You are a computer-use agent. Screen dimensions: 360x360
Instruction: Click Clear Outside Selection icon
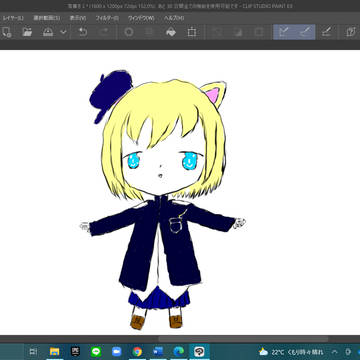(x=149, y=32)
